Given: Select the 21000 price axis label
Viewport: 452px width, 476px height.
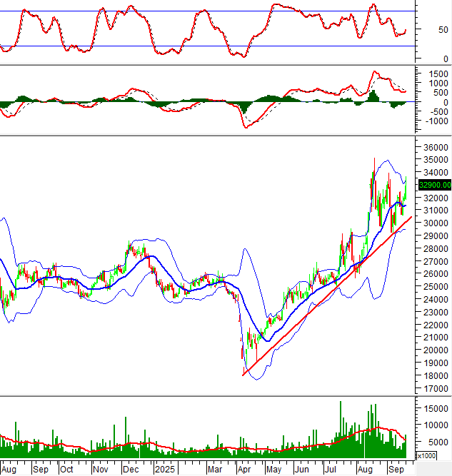Looking at the screenshot, I should (436, 338).
